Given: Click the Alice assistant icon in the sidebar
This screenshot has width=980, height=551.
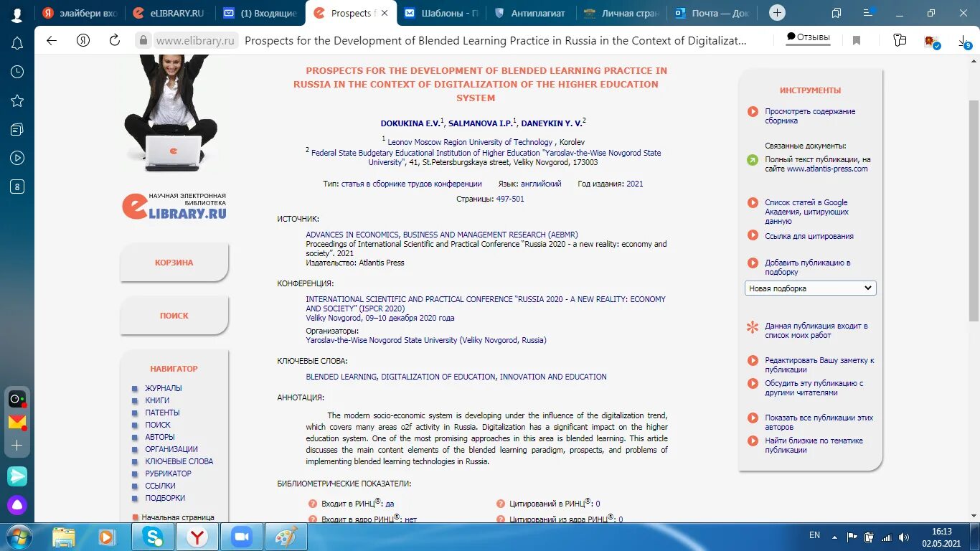Looking at the screenshot, I should (x=17, y=505).
